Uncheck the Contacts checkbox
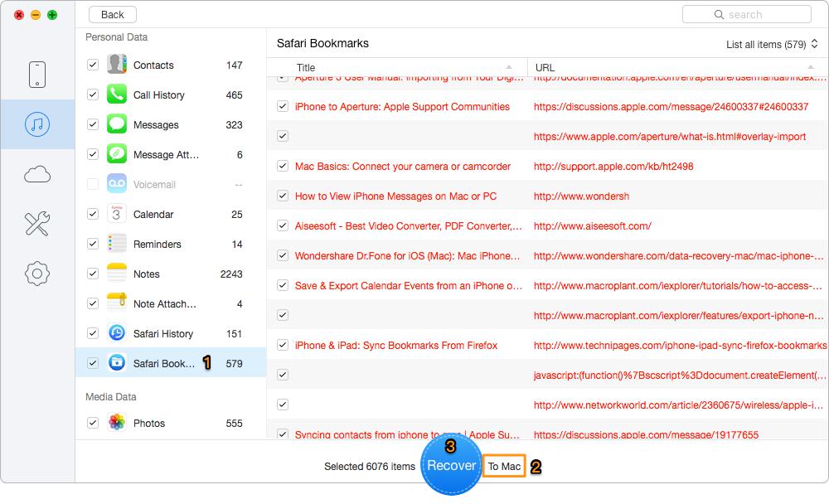Image resolution: width=829 pixels, height=504 pixels. (x=93, y=65)
